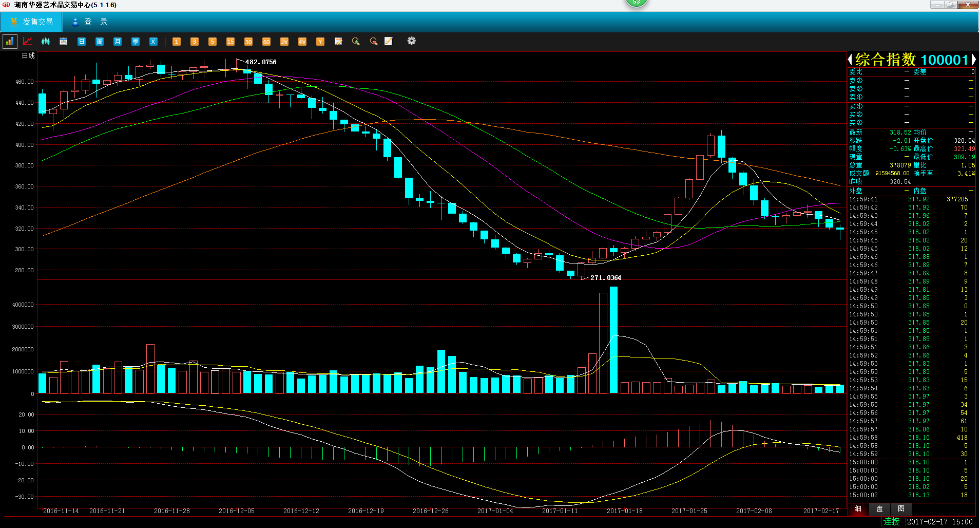Open the calendar icon in toolbar
The image size is (980, 528).
64,42
